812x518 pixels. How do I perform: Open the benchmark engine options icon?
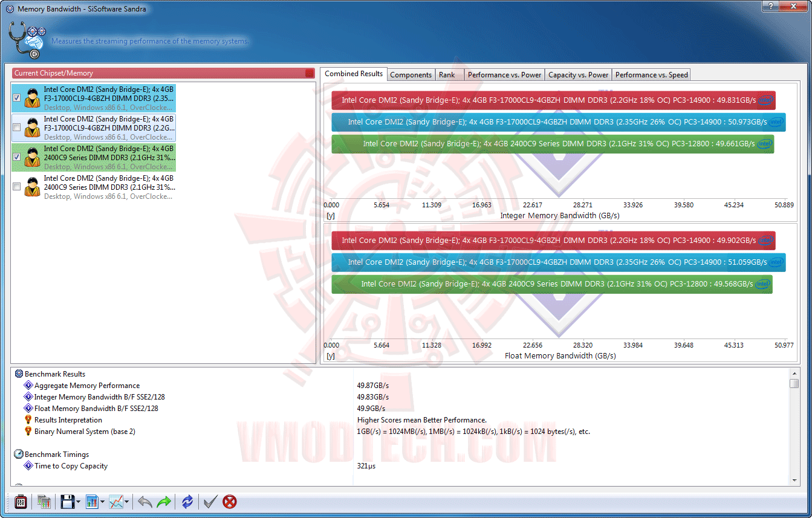pos(21,502)
